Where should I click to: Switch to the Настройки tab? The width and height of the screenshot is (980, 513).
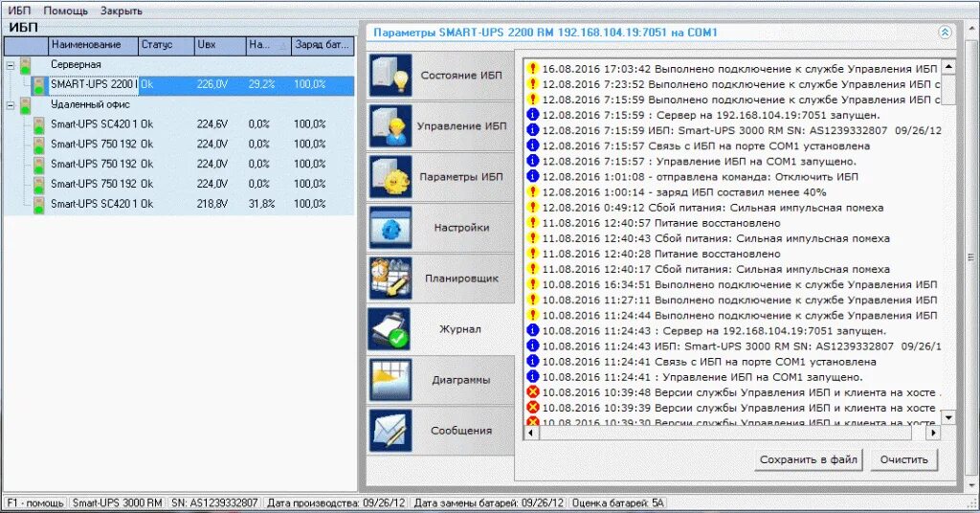(440, 228)
